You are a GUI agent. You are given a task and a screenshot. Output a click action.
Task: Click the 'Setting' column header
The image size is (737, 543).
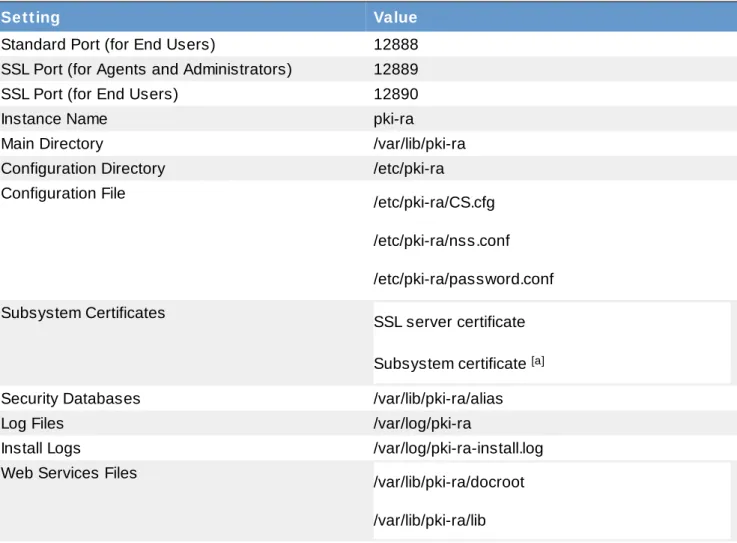pyautogui.click(x=31, y=17)
